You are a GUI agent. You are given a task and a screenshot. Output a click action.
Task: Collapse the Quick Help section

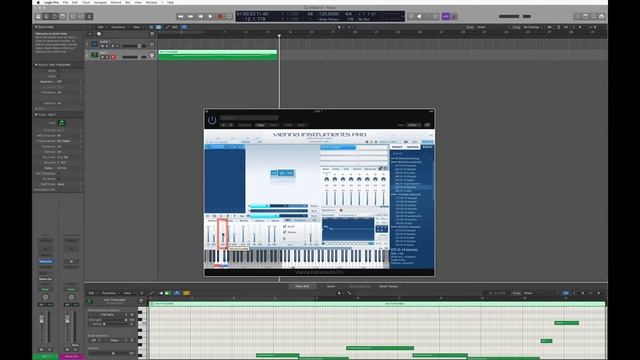(36, 27)
